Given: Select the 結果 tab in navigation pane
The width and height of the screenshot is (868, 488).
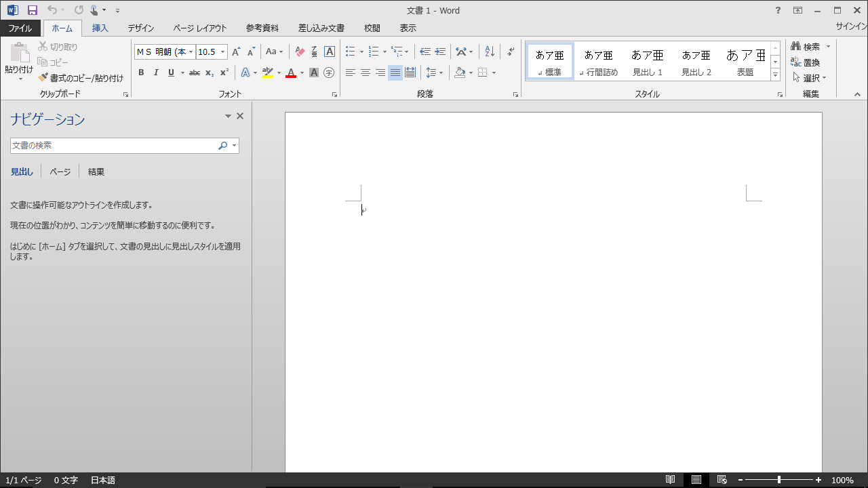Looking at the screenshot, I should point(96,172).
